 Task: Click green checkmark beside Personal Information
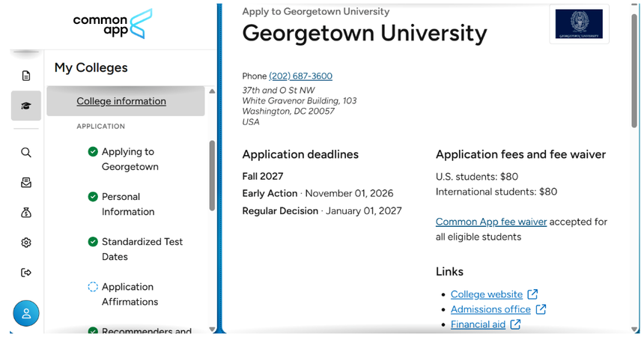click(93, 196)
